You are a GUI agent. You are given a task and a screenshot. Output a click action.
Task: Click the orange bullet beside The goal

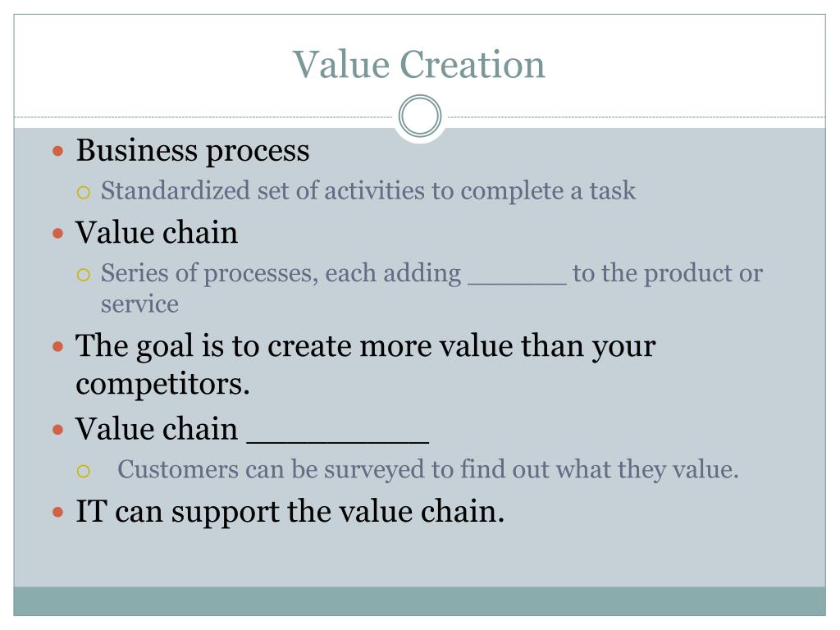pyautogui.click(x=58, y=347)
